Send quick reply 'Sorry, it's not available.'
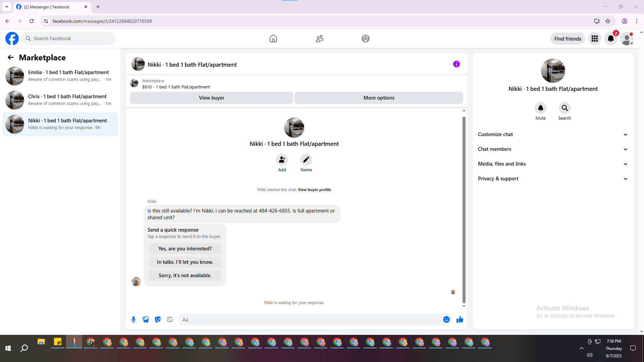This screenshot has width=644, height=362. [x=185, y=276]
